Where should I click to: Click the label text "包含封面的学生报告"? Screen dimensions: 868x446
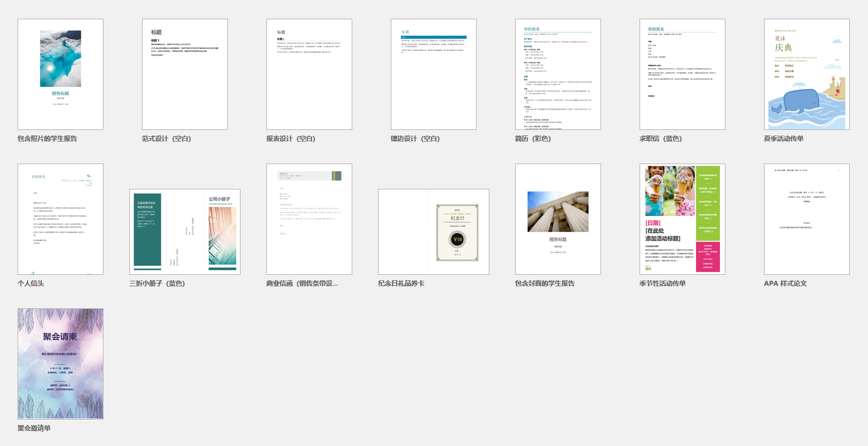[x=545, y=284]
